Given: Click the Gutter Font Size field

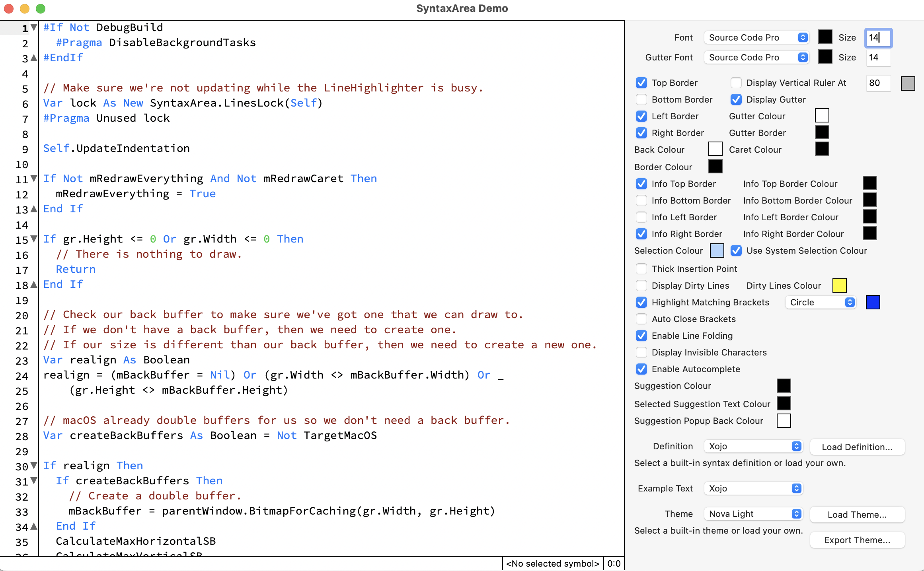Looking at the screenshot, I should point(878,57).
